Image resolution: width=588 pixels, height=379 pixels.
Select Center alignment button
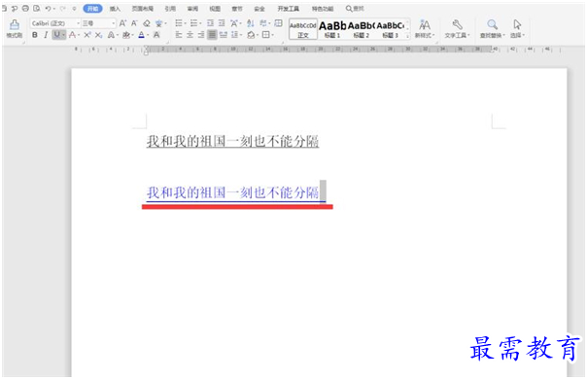click(x=190, y=35)
